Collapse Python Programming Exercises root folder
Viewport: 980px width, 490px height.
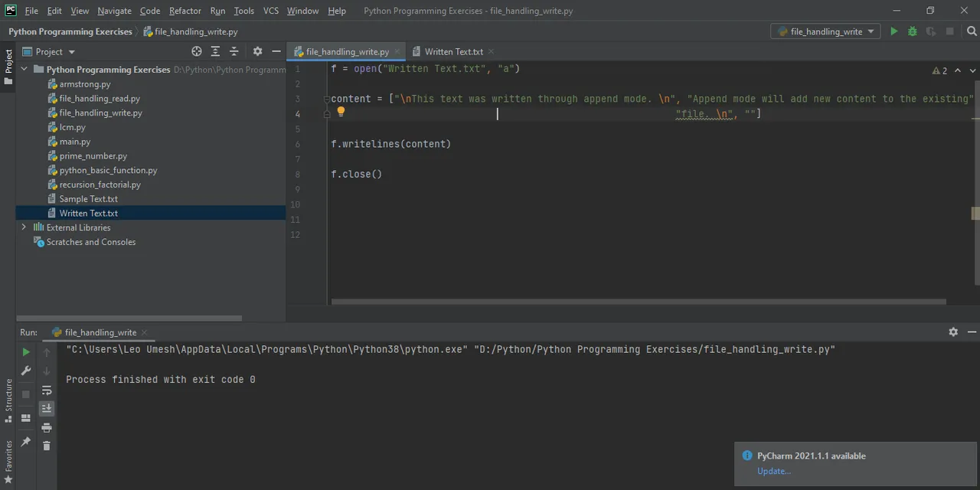pyautogui.click(x=24, y=69)
